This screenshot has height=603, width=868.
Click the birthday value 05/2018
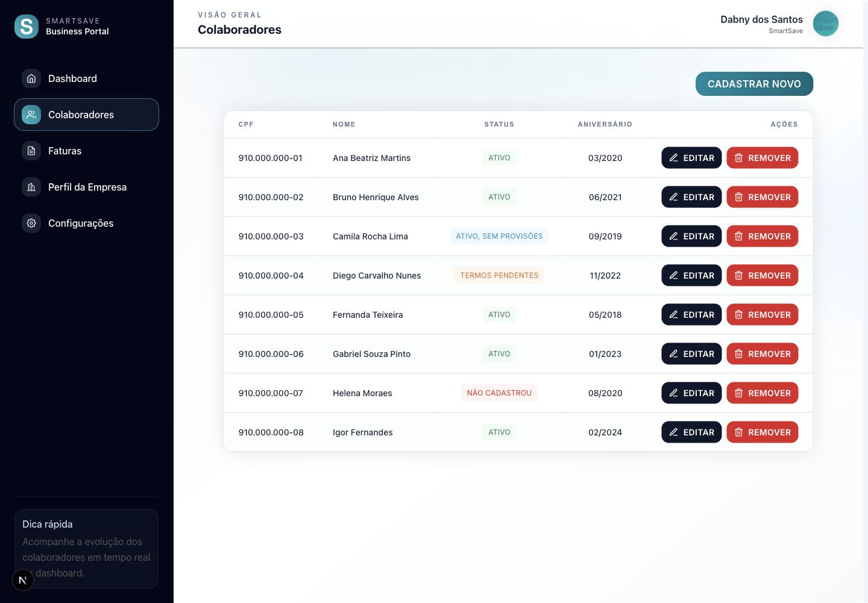(x=605, y=315)
